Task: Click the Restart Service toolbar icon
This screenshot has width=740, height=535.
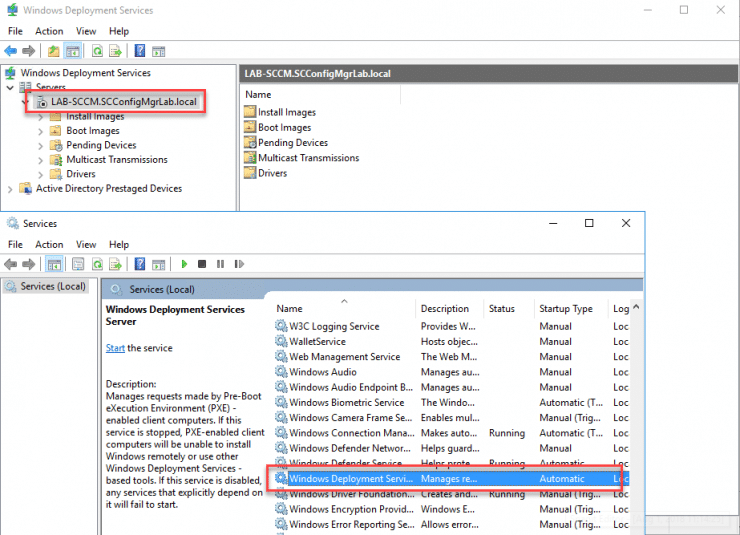Action: [x=238, y=264]
